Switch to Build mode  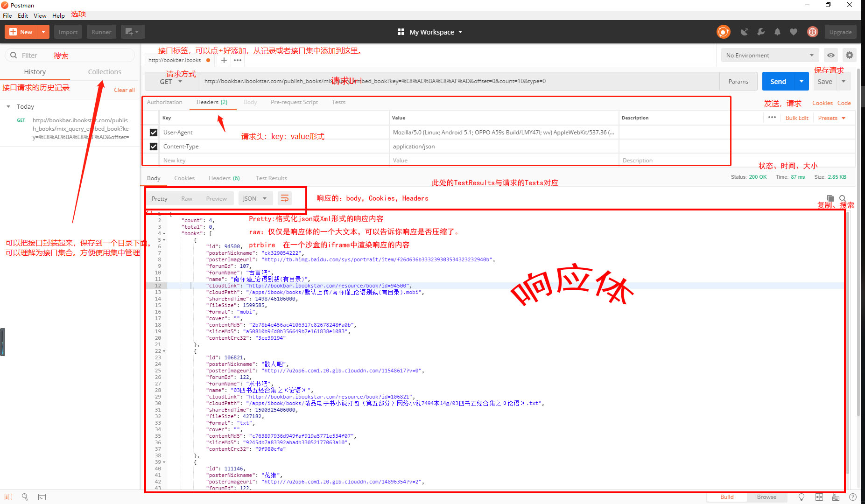coord(727,497)
